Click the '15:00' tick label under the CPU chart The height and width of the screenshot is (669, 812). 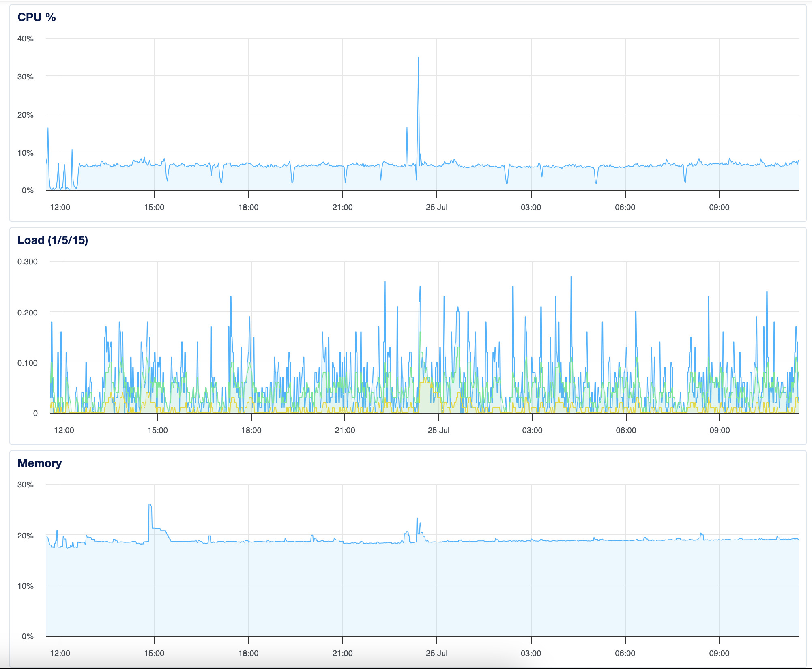click(x=154, y=207)
